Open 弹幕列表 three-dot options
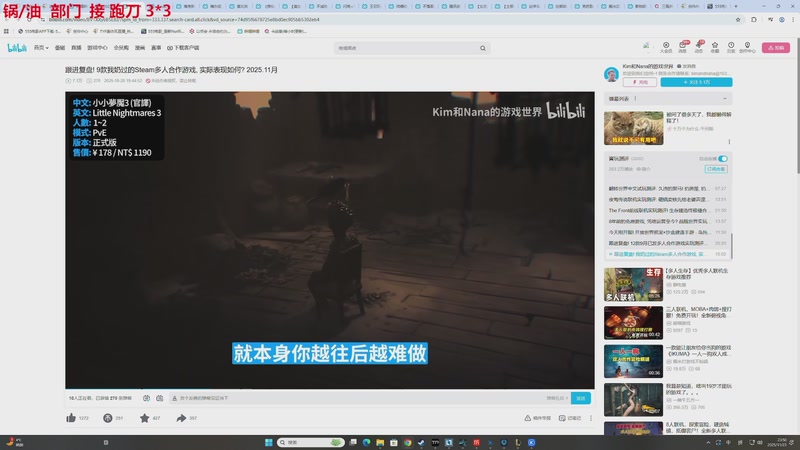Viewport: 800px width, 450px height. click(635, 98)
